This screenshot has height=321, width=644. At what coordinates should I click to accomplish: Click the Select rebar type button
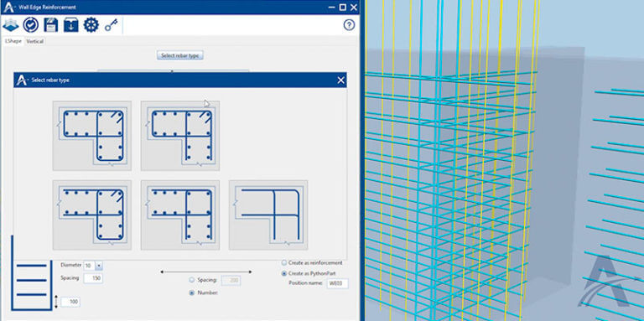(180, 55)
